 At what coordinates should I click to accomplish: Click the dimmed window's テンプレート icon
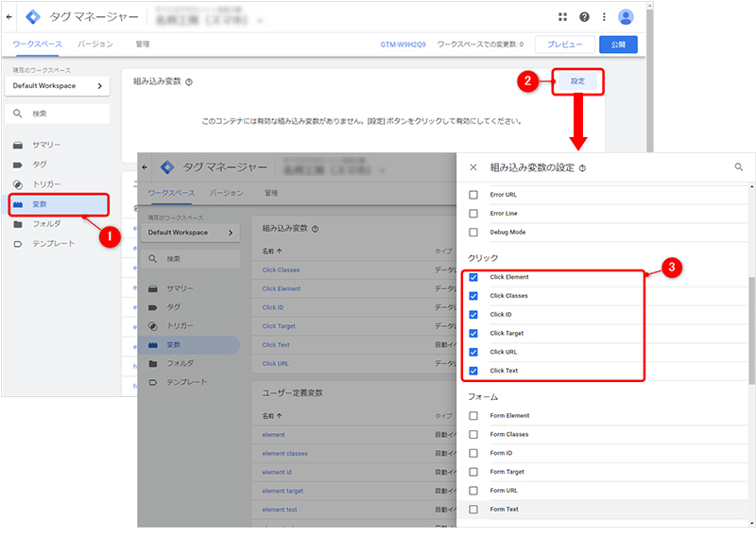pos(153,382)
